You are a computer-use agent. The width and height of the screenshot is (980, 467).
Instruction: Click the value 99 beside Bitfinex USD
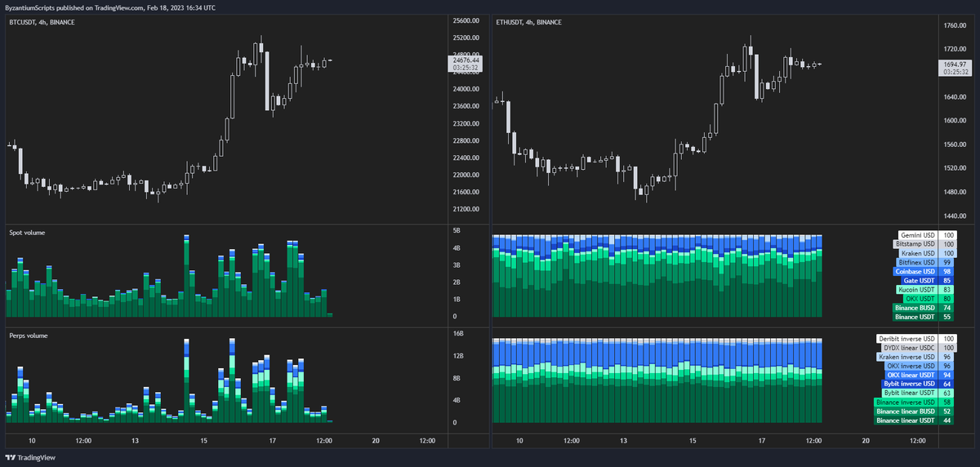[x=947, y=262]
